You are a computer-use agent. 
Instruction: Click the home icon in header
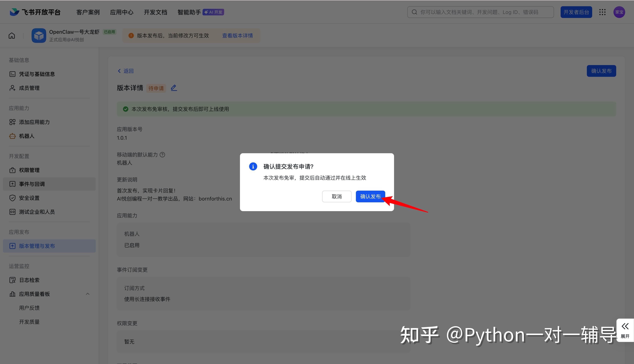pyautogui.click(x=12, y=36)
